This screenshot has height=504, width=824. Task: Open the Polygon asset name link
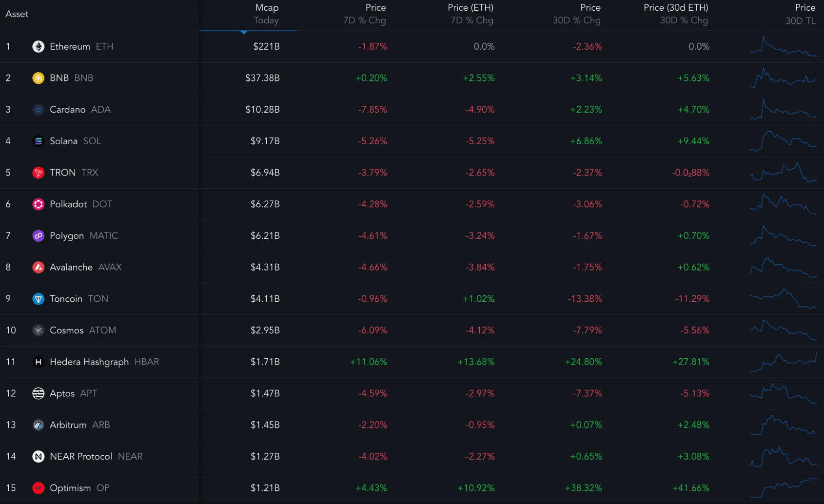pyautogui.click(x=67, y=236)
